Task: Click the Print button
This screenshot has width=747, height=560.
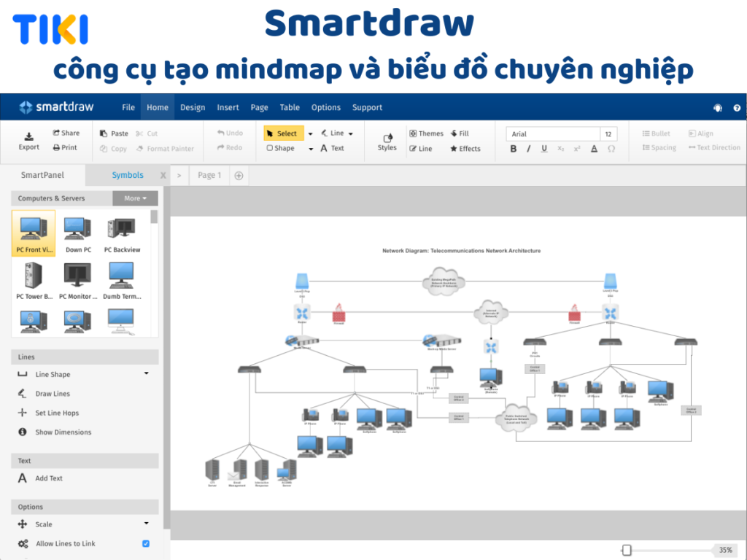Action: pos(66,147)
